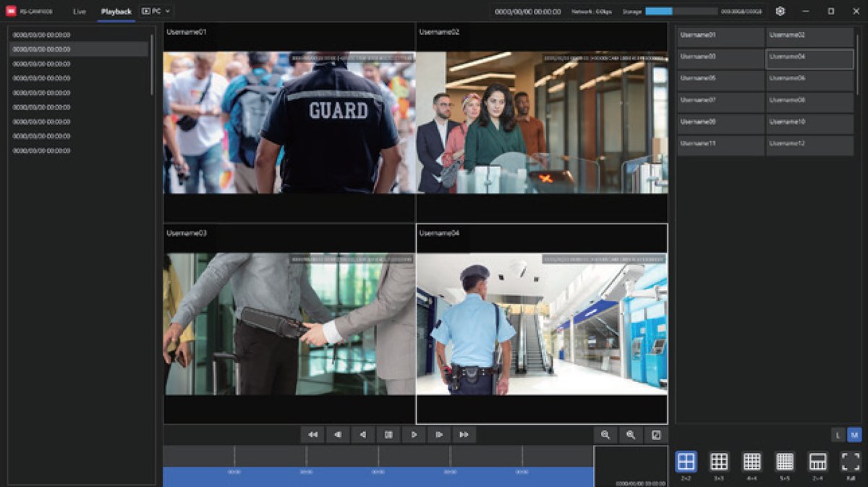
Task: Switch to the Live tab
Action: pyautogui.click(x=80, y=12)
